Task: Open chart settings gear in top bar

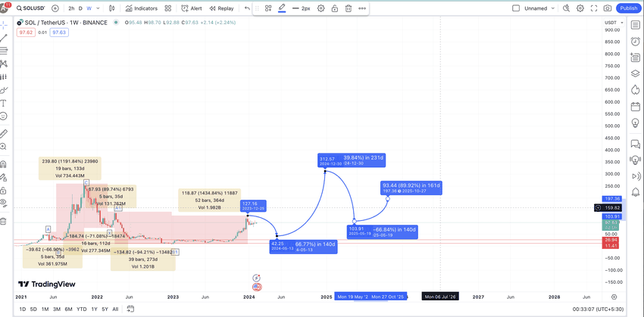Action: tap(580, 8)
